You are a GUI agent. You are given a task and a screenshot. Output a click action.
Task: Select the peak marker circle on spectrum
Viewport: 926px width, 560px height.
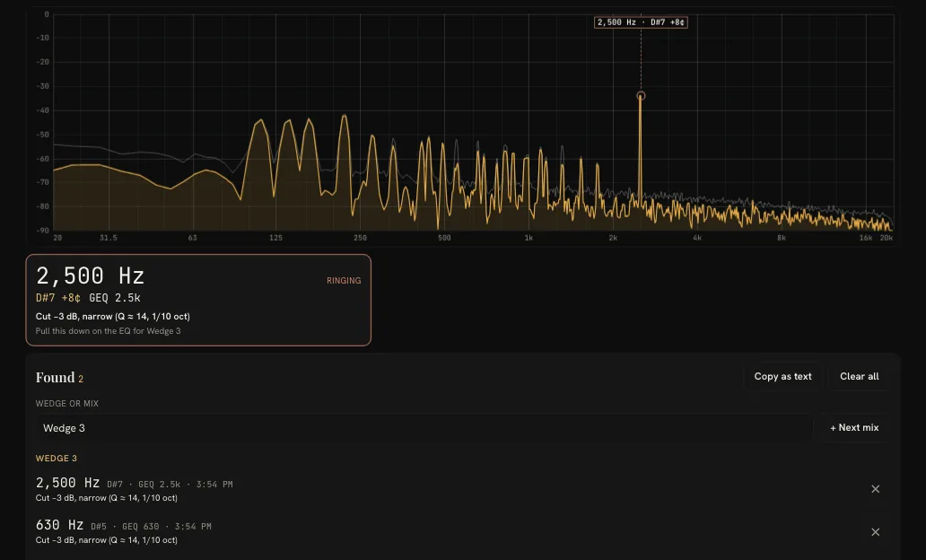coord(641,96)
